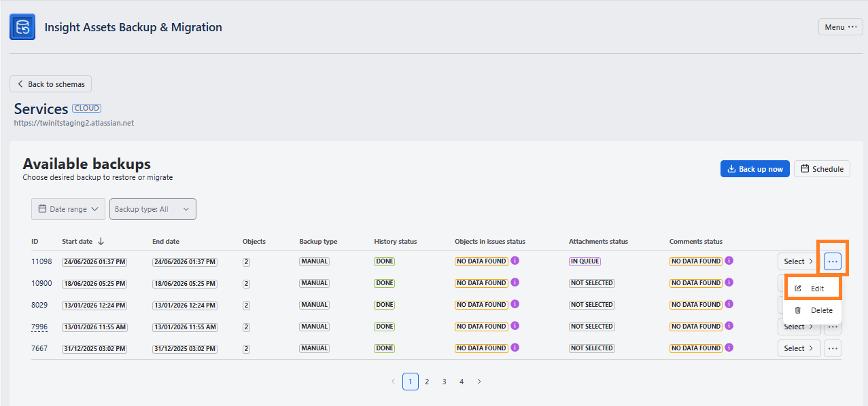Click the info icon beside Objects in issues for backup 7996
The height and width of the screenshot is (406, 868).
[x=515, y=326]
